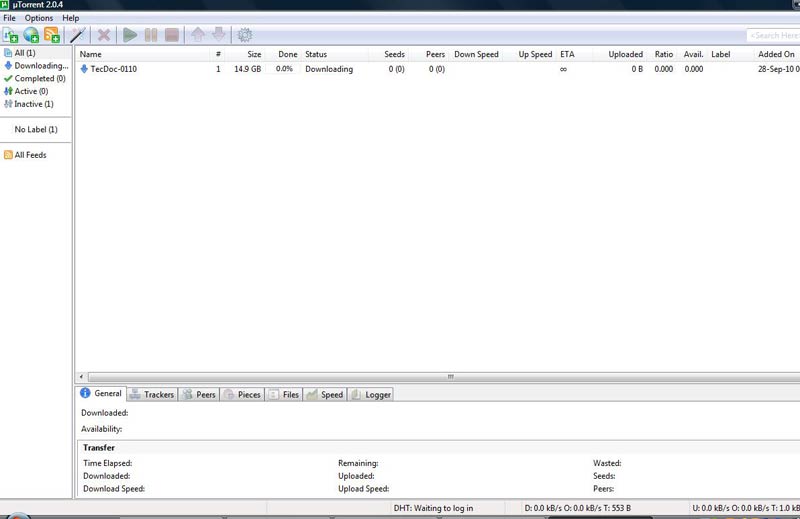Sort by # queue column header

tap(218, 54)
